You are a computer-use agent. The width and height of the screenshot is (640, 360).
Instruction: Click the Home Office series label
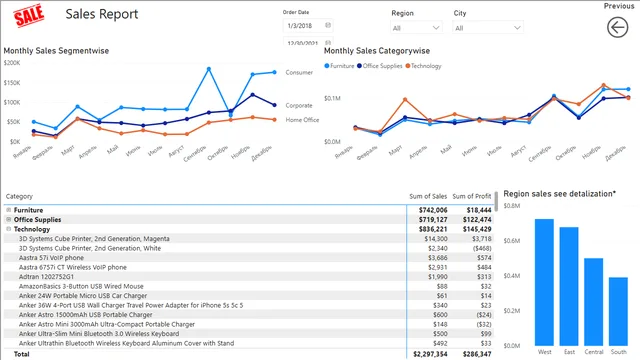(x=302, y=120)
